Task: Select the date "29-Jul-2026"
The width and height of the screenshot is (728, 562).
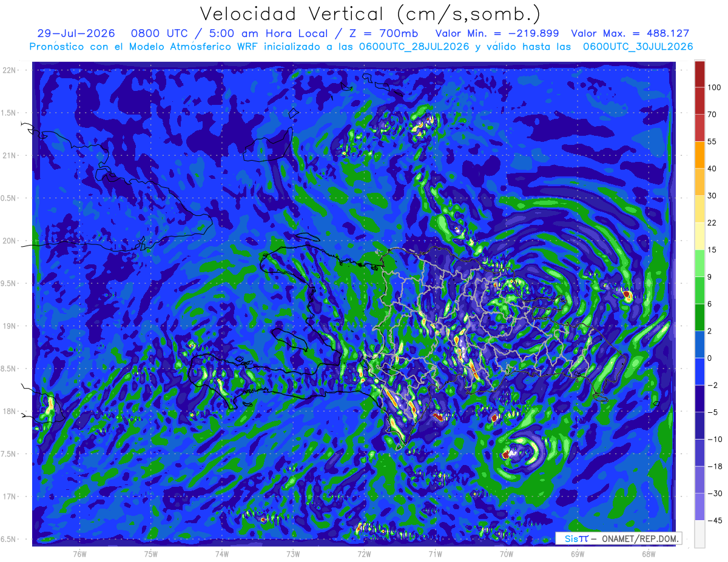Action: (76, 33)
